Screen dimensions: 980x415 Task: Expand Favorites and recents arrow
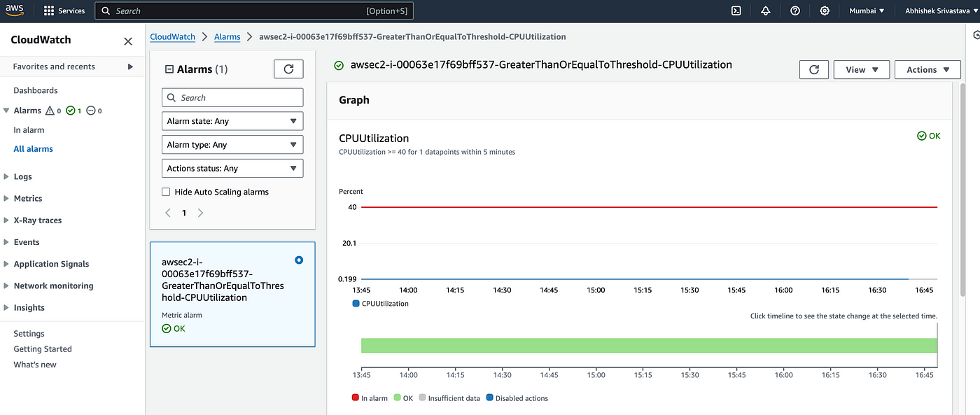click(x=130, y=66)
